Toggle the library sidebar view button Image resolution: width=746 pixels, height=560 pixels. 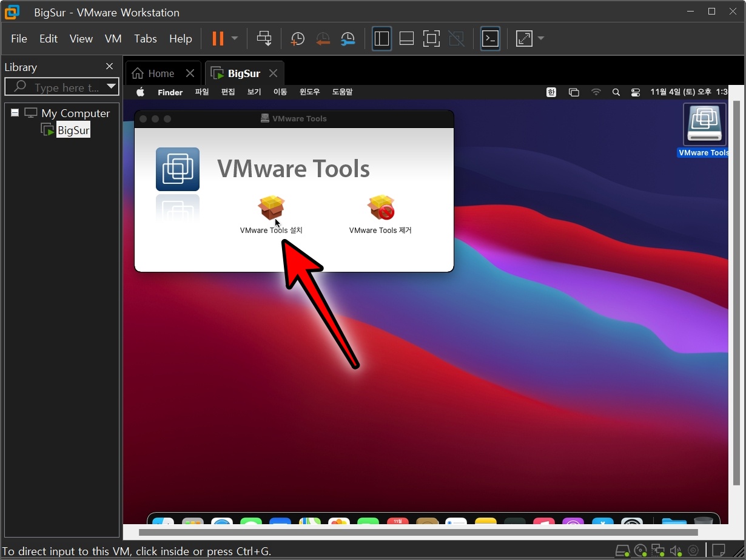(381, 38)
